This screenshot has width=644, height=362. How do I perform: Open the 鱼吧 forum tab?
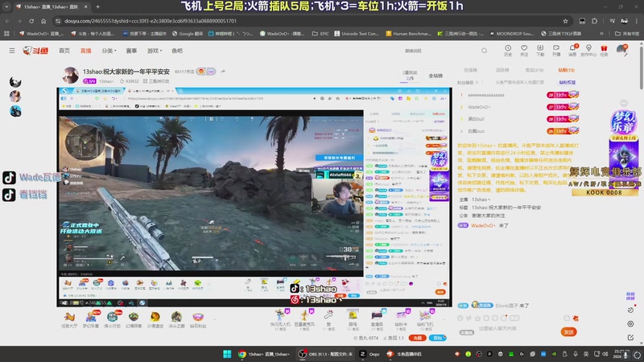click(177, 51)
